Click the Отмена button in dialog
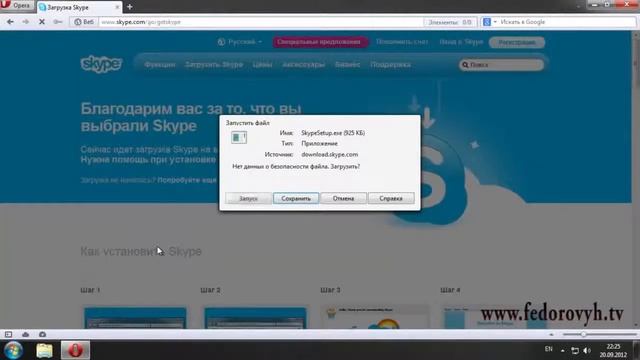 click(343, 198)
